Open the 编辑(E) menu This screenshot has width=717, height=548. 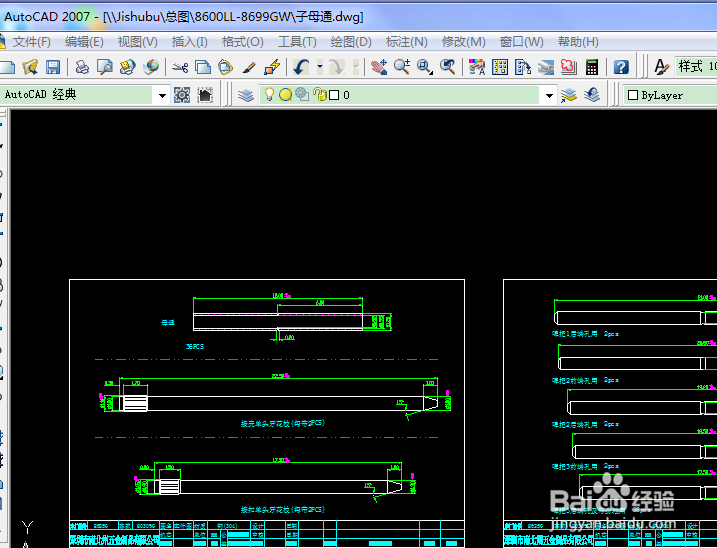[84, 42]
